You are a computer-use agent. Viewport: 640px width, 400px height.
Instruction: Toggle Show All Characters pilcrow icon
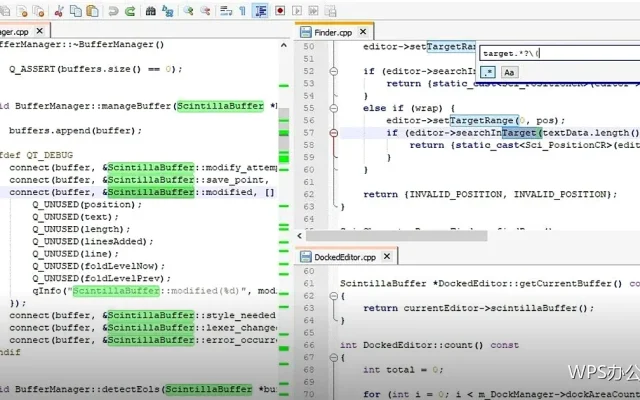pyautogui.click(x=242, y=11)
